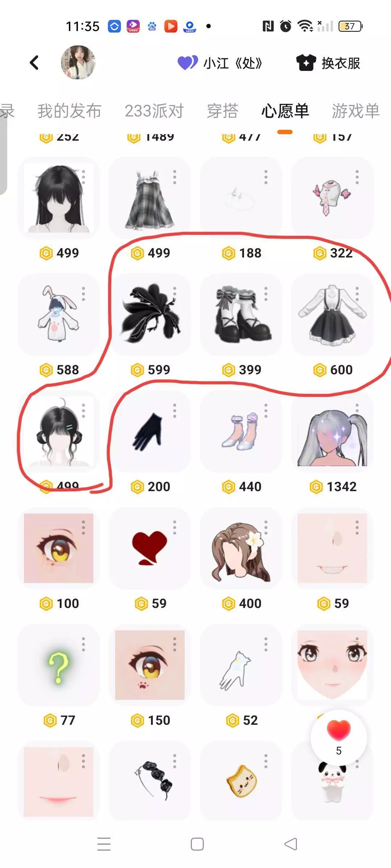Viewport: 391px width, 868px height.
Task: Open the 穿搭 tab
Action: pos(222,111)
